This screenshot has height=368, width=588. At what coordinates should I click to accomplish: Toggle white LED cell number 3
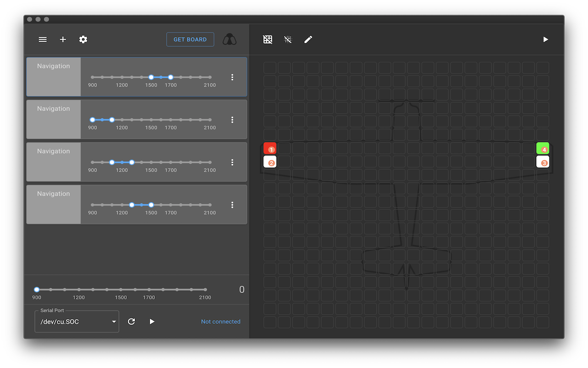[x=543, y=162]
